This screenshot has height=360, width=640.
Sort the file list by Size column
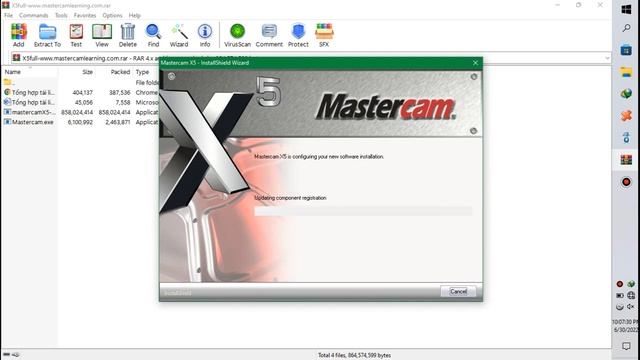coord(87,72)
